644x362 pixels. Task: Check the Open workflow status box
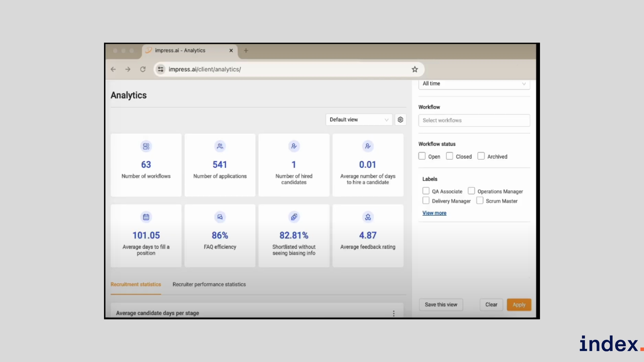click(422, 156)
